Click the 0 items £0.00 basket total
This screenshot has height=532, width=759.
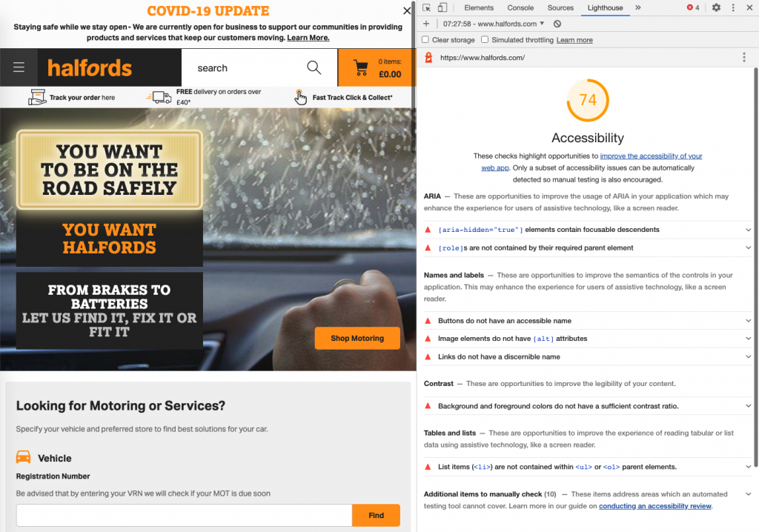[390, 67]
